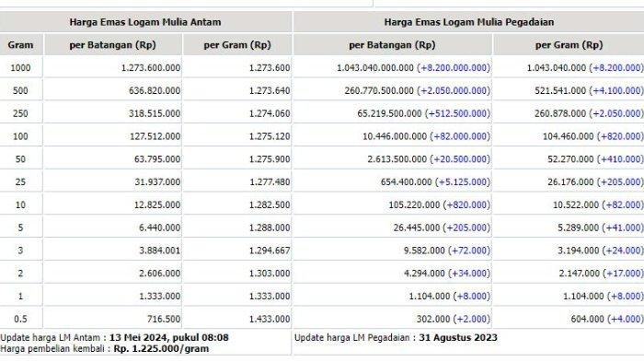The height and width of the screenshot is (362, 644).
Task: Click Antam per-gram value 1.275.120
Action: point(270,136)
